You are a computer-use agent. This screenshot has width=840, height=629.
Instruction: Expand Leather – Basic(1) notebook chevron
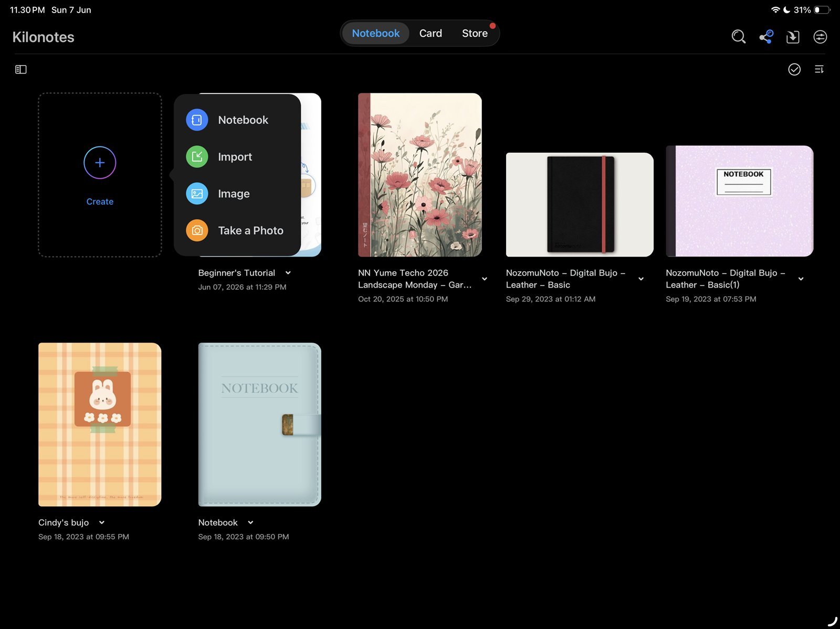coord(801,279)
